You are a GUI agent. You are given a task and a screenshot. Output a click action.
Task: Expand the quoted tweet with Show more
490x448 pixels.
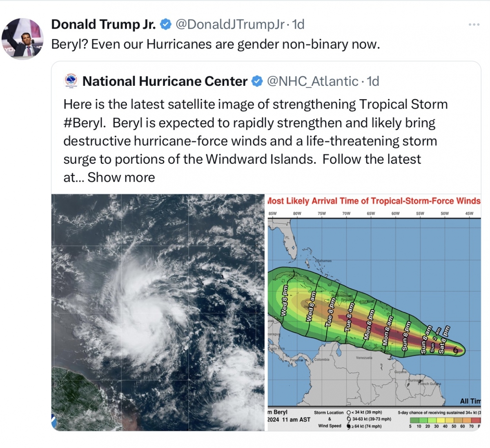pos(121,177)
